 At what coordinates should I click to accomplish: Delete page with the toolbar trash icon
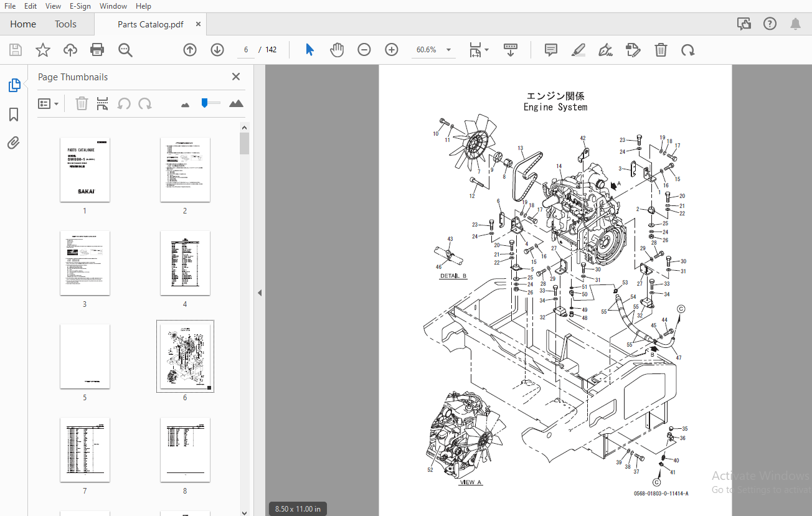point(661,50)
